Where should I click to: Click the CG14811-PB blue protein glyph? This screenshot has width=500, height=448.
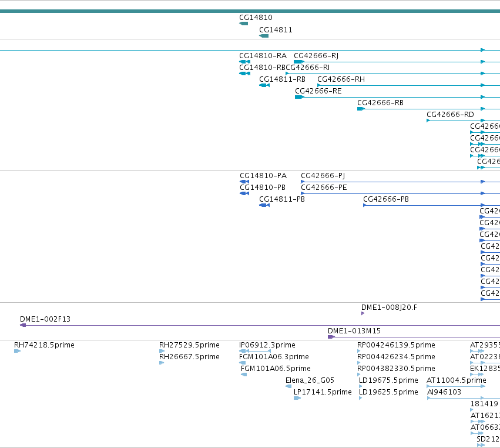pyautogui.click(x=264, y=205)
